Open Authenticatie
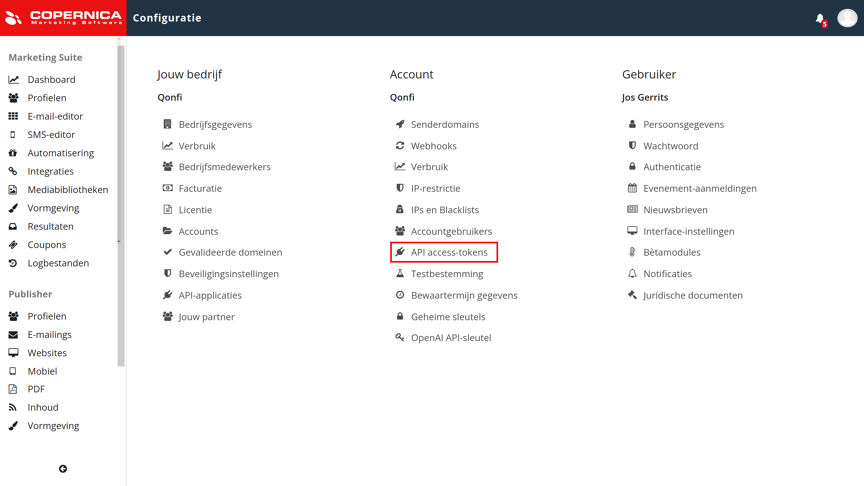 pos(672,167)
